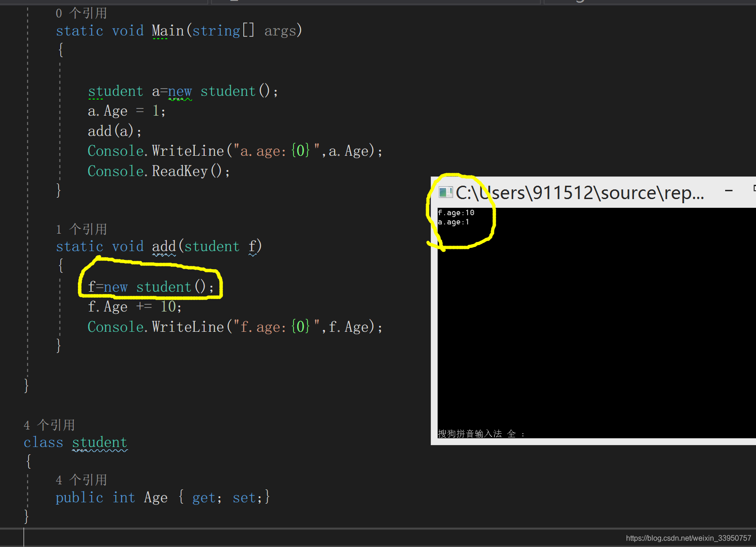Image resolution: width=756 pixels, height=547 pixels.
Task: Click '4 个引用' CodeLens above Age property
Action: pos(81,480)
